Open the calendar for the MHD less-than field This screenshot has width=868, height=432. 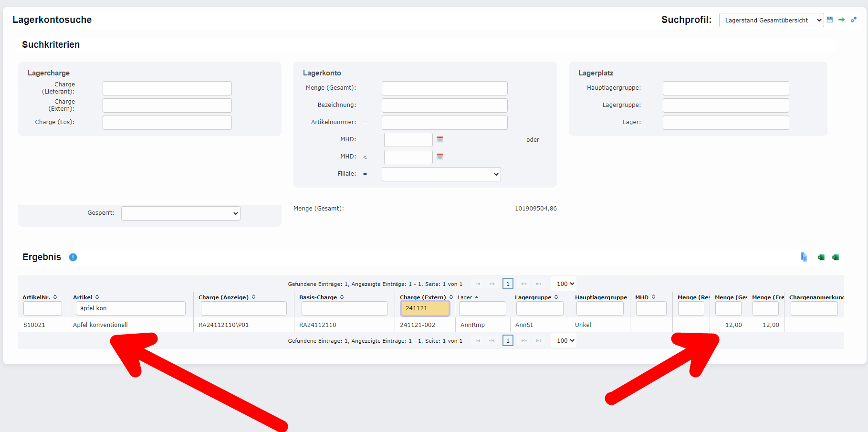click(439, 156)
